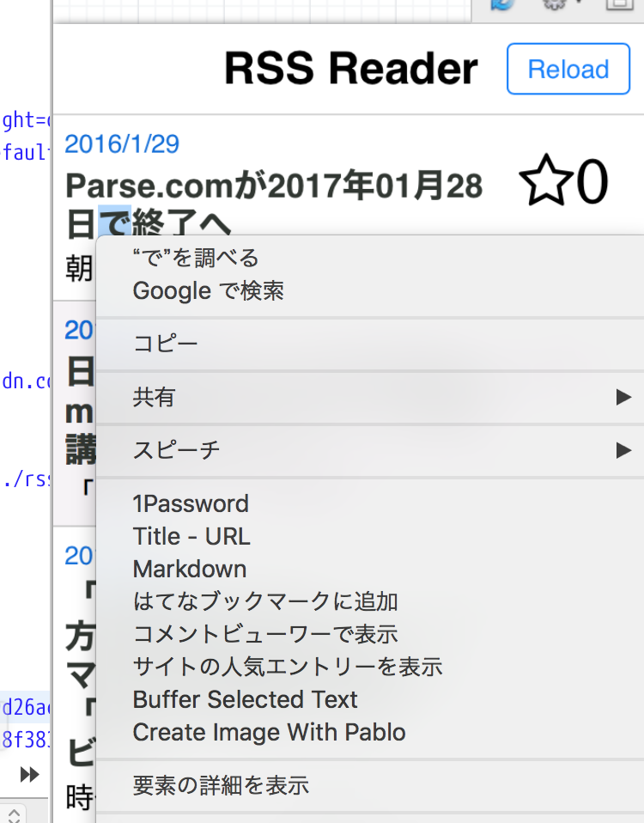644x823 pixels.
Task: Click the Reload button in RSS Reader
Action: click(x=568, y=70)
